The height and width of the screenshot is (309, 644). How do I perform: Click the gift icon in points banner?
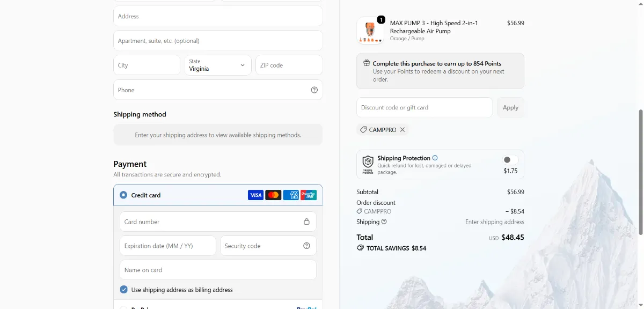pos(367,63)
